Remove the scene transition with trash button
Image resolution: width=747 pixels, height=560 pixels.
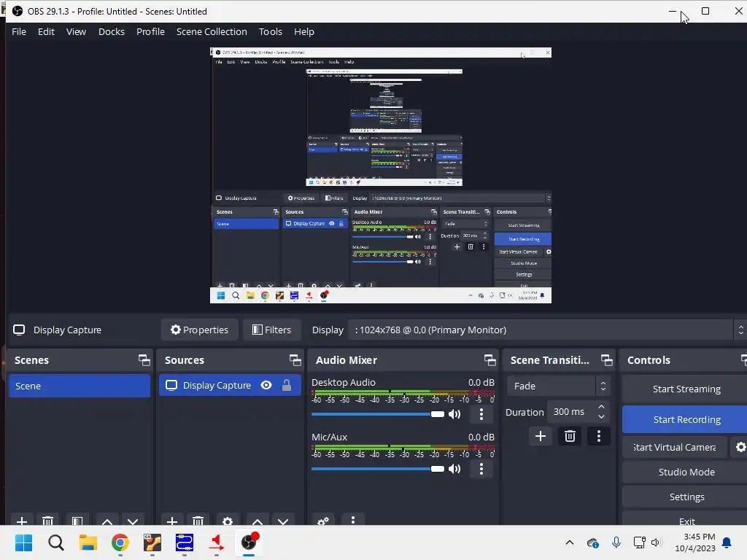(570, 436)
